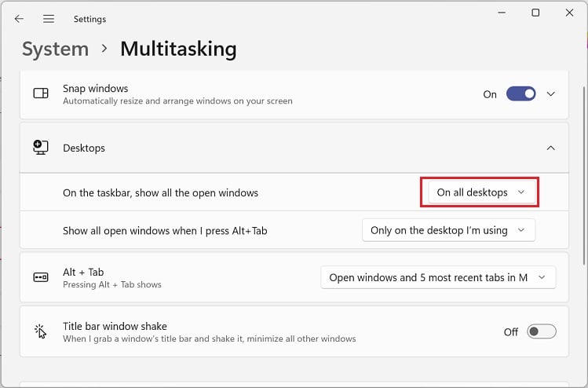Minimize the Settings window

coord(500,13)
